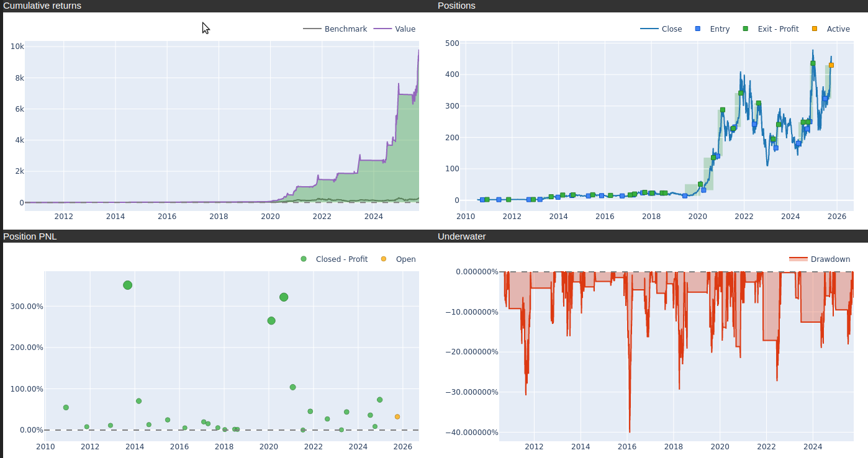The image size is (868, 458).
Task: Hide Open positions via the PNL legend
Action: click(405, 259)
